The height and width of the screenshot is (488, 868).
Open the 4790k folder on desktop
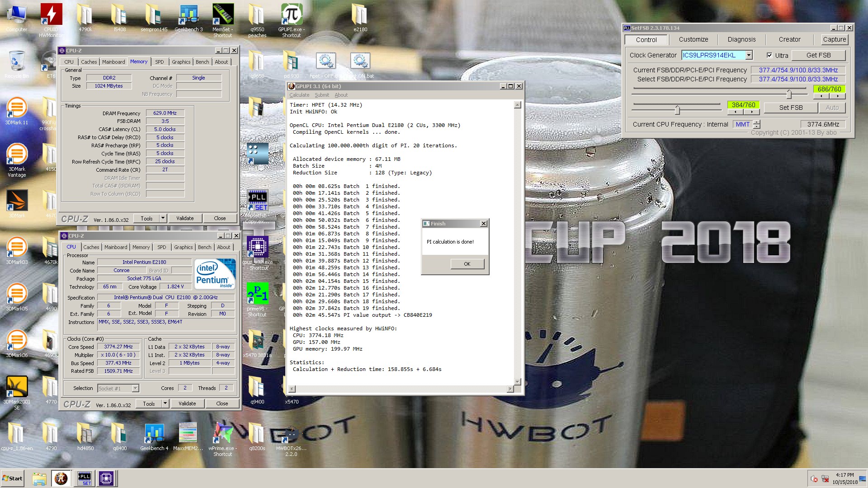pos(85,18)
